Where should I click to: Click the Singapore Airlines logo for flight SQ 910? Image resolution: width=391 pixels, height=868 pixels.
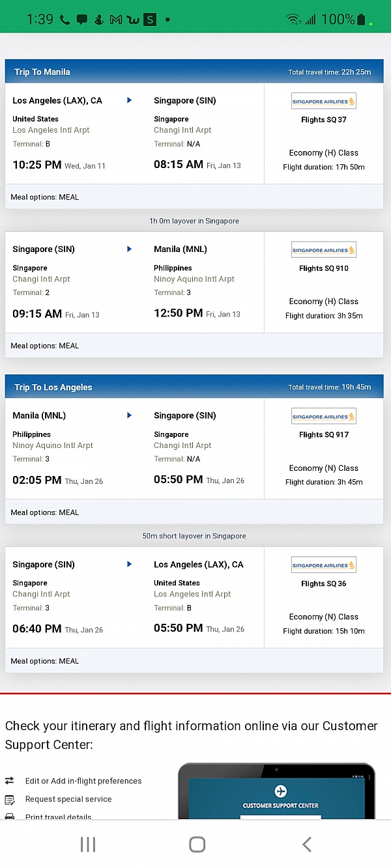coord(324,249)
